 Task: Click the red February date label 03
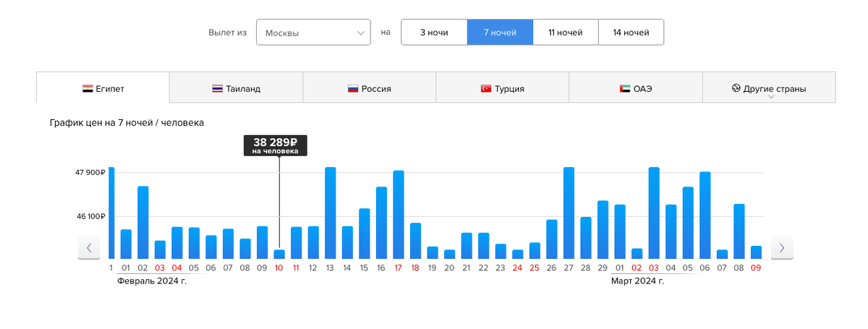click(160, 268)
